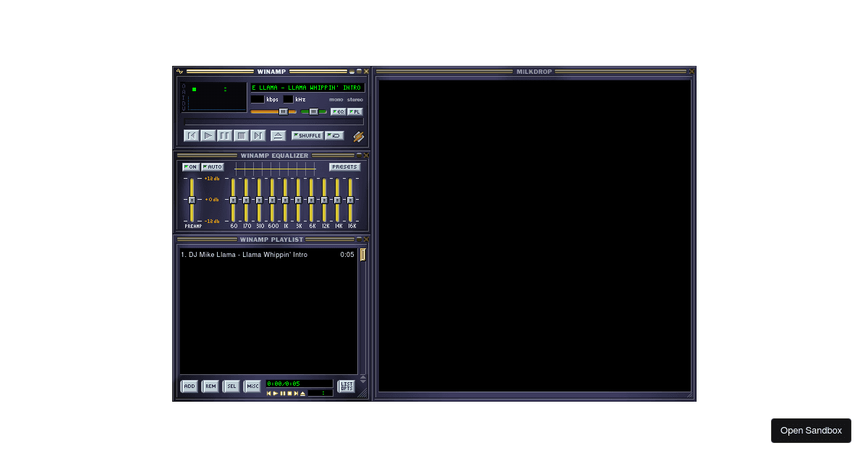Open the Winamp options menu icon in titlebar
This screenshot has width=868, height=456.
click(180, 72)
